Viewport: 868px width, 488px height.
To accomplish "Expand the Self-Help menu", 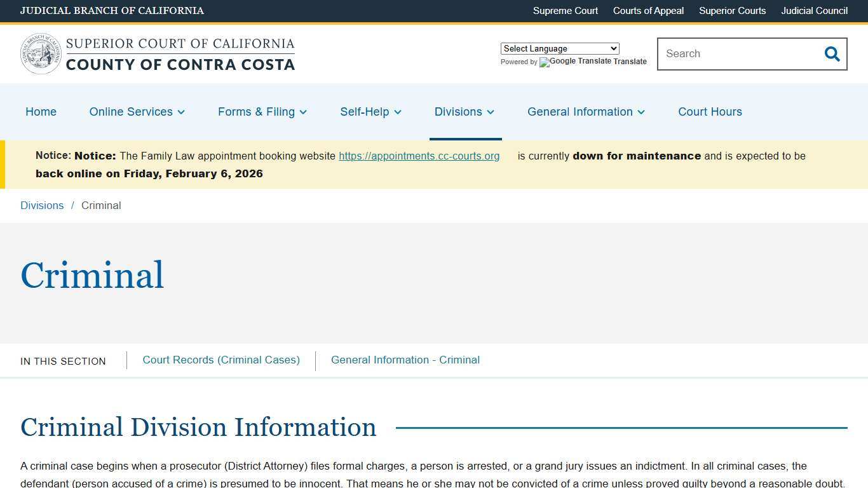I will 370,112.
